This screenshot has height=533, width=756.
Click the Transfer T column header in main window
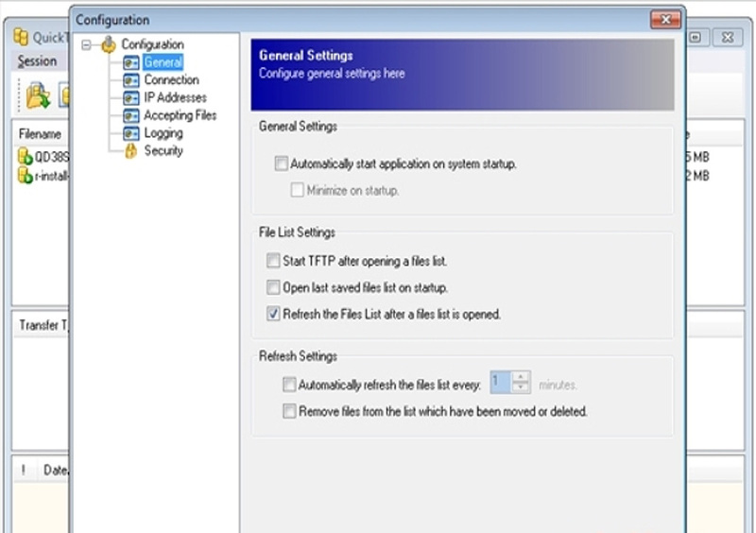pyautogui.click(x=43, y=326)
